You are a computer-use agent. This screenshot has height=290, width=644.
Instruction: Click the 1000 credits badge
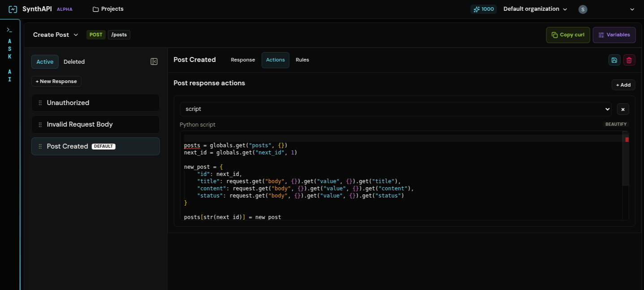coord(484,9)
